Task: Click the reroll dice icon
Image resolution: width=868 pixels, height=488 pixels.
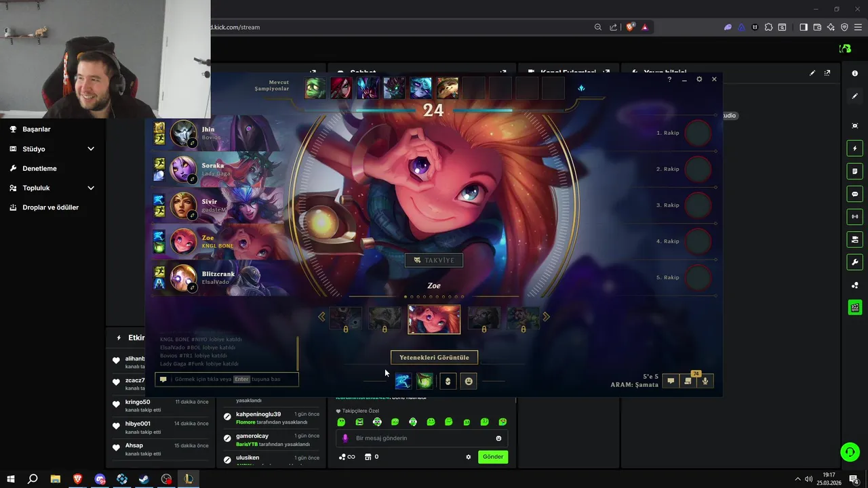Action: tap(581, 88)
